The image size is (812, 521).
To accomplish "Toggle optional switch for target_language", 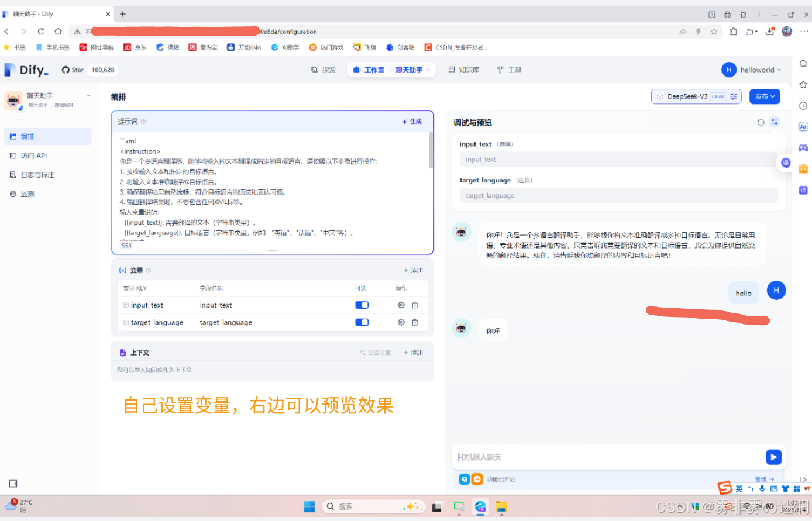I will [x=362, y=322].
